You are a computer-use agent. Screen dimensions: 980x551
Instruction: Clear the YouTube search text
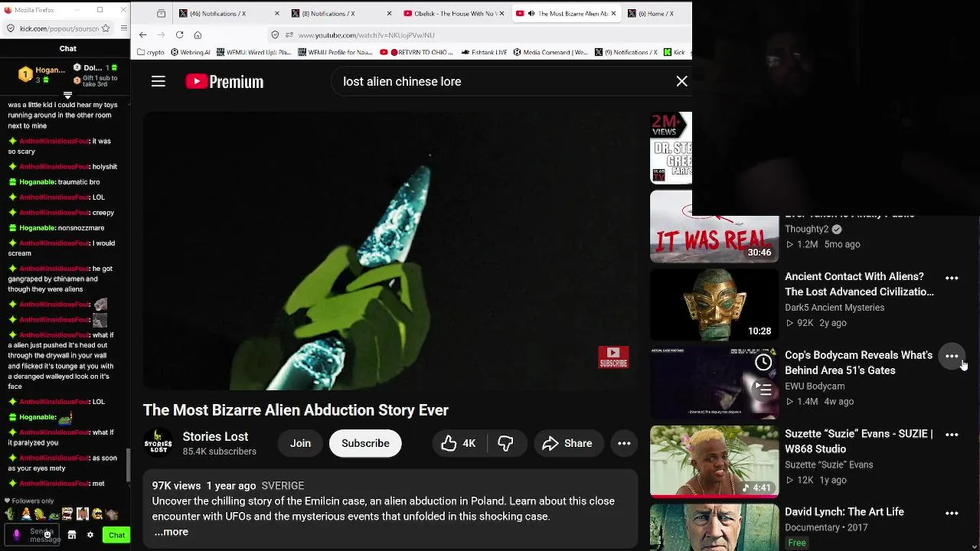(681, 82)
